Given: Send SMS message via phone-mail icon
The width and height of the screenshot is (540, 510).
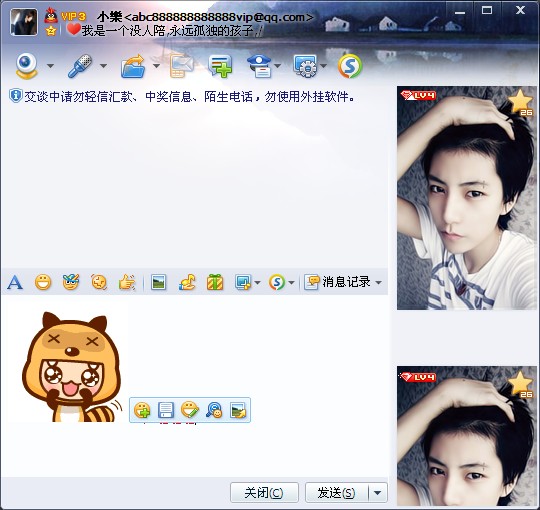Looking at the screenshot, I should [181, 66].
